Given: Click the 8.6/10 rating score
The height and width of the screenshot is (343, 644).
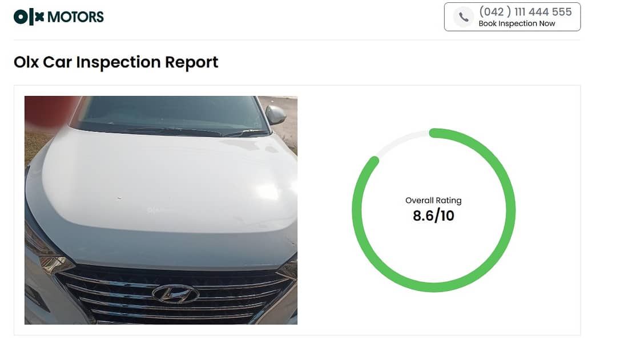Looking at the screenshot, I should [x=433, y=216].
